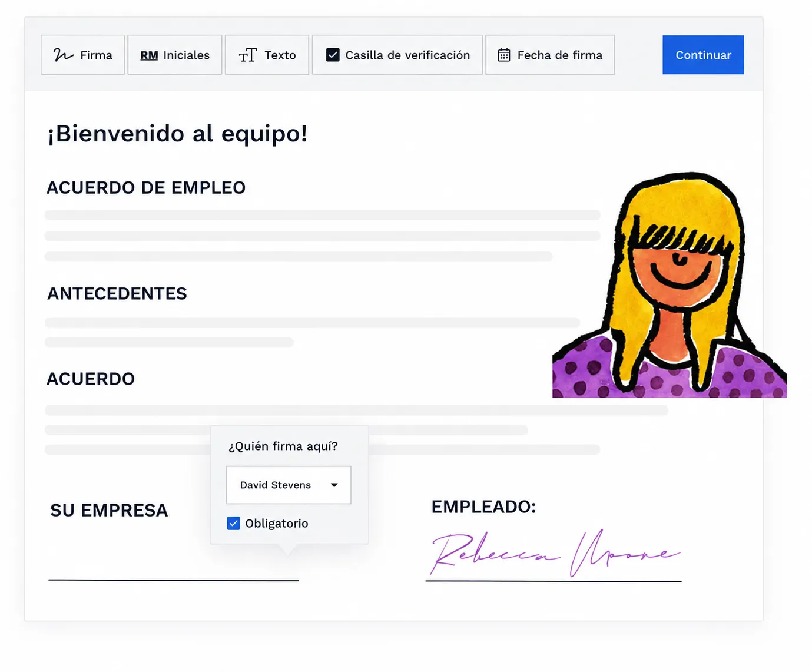Click the blonde woman illustration
The image size is (812, 672).
tap(670, 285)
